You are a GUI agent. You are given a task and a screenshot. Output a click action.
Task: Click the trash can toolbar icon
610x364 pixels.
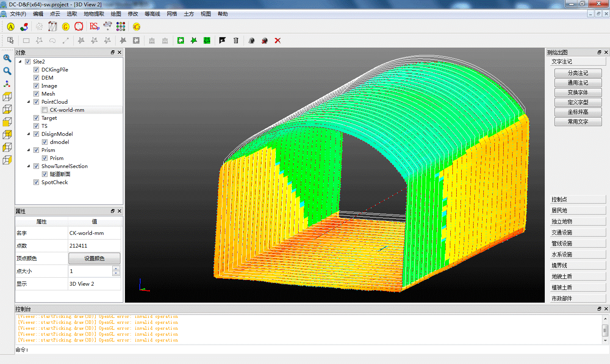(x=236, y=41)
